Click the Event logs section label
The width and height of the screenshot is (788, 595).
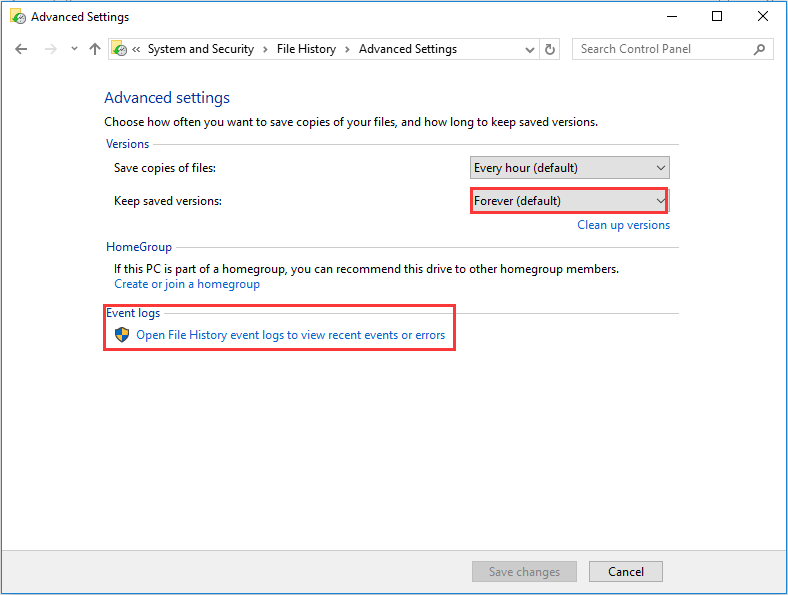tap(133, 313)
